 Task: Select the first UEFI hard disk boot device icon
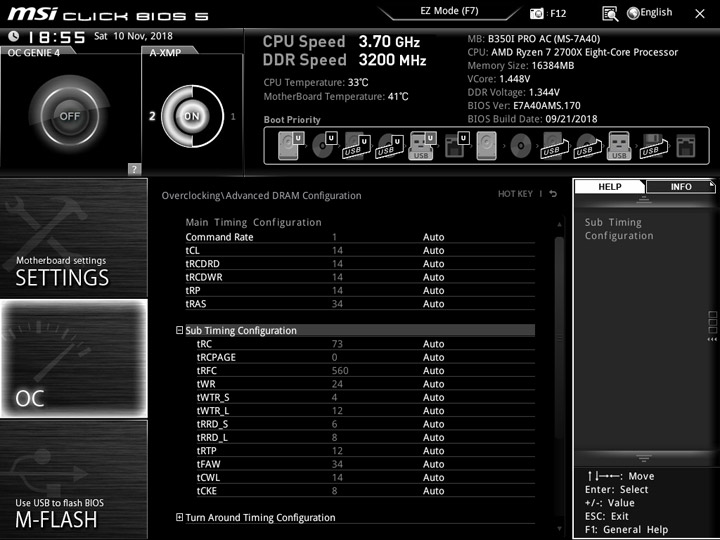point(291,146)
